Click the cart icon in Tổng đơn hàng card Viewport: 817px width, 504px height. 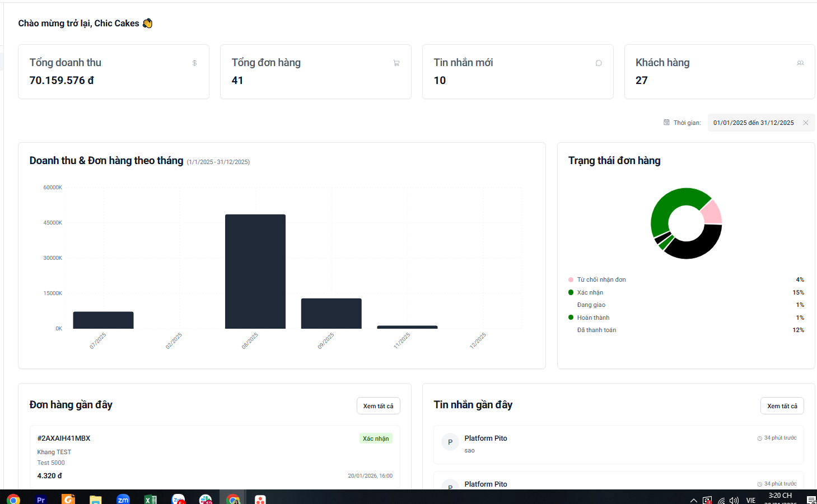396,63
